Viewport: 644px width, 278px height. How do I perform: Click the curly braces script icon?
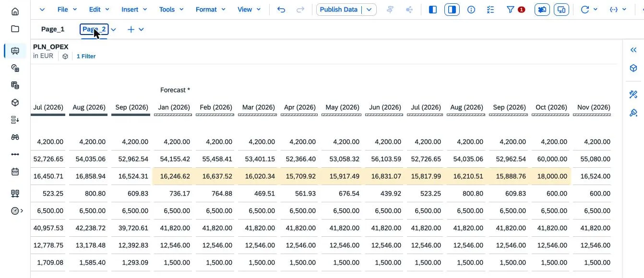coord(613,10)
